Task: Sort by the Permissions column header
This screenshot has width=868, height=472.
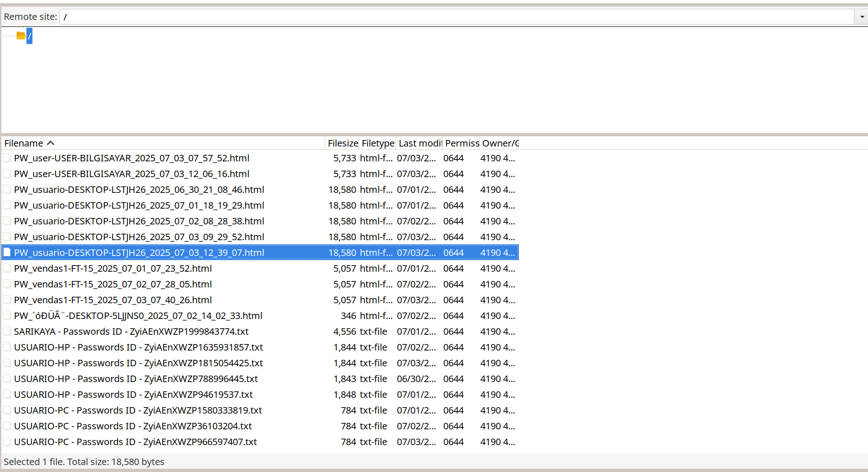Action: [461, 143]
